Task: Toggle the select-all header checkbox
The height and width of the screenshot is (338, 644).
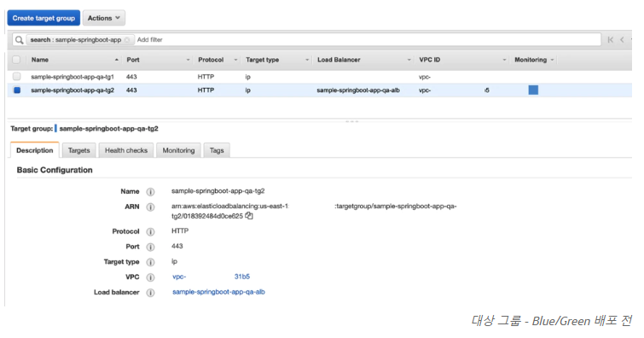Action: coord(16,60)
